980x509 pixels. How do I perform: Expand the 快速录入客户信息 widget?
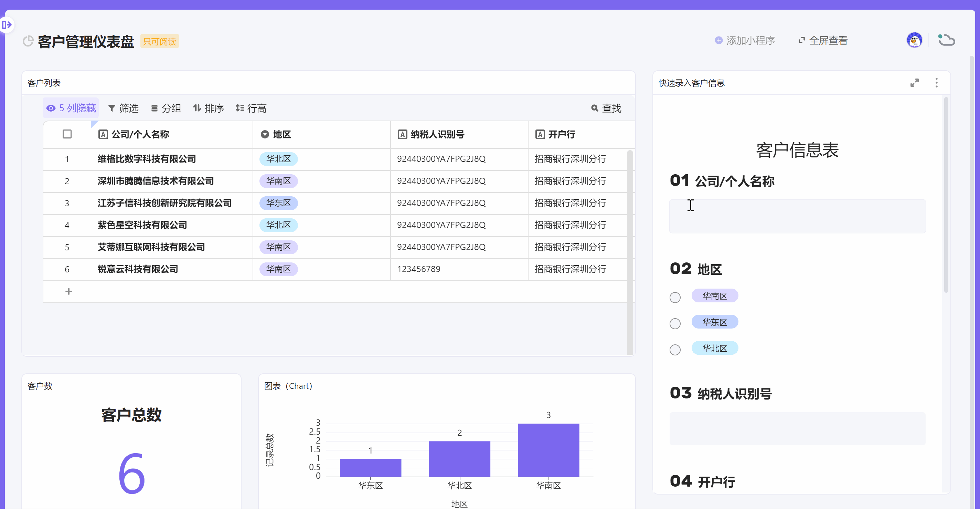pyautogui.click(x=914, y=83)
